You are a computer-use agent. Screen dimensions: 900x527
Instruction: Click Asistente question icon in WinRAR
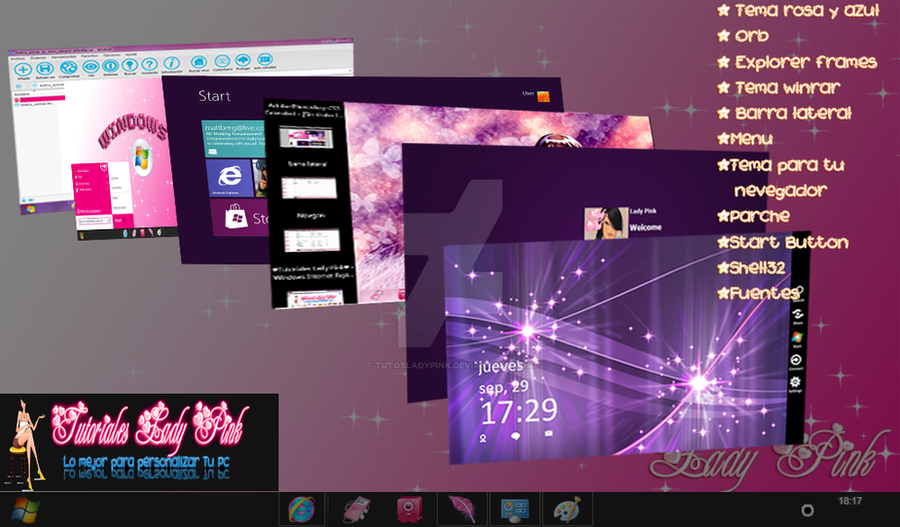(x=149, y=64)
